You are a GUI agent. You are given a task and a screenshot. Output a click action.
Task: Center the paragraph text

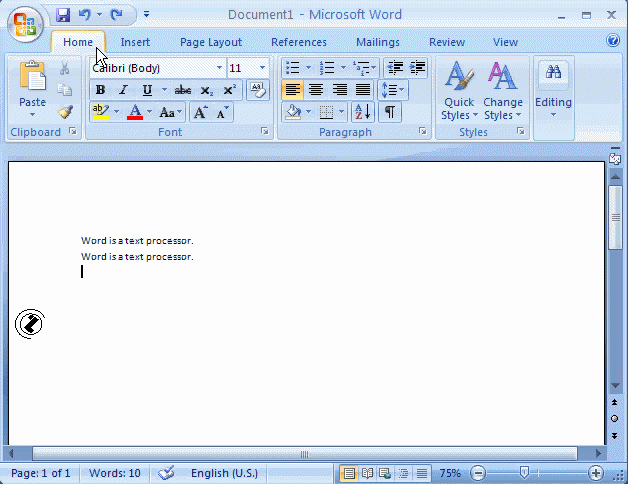(x=316, y=90)
